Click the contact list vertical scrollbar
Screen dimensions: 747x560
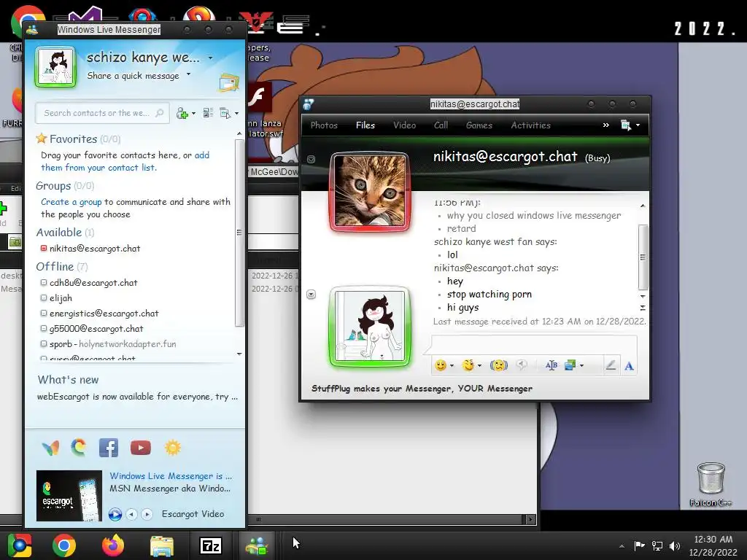click(x=239, y=233)
